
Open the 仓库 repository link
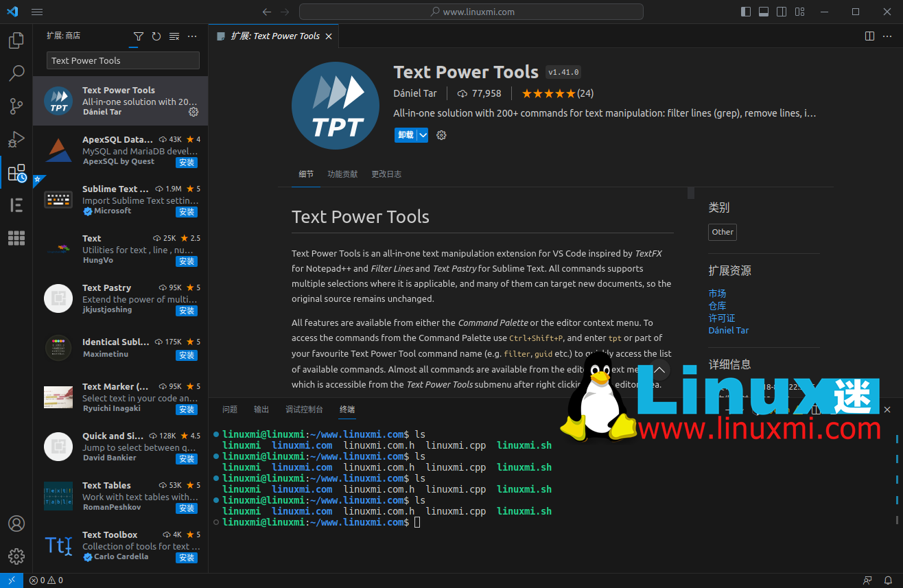point(717,306)
